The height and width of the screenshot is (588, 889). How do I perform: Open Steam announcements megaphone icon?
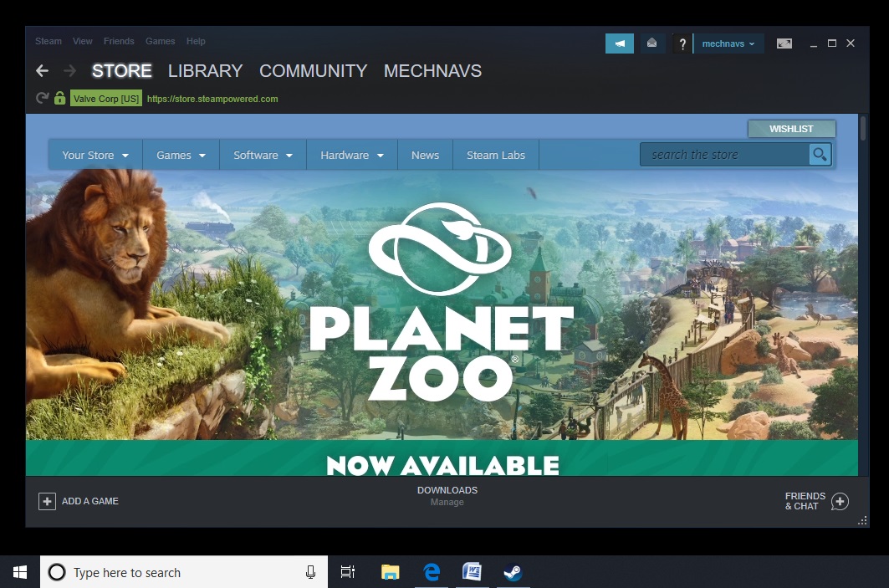tap(620, 43)
